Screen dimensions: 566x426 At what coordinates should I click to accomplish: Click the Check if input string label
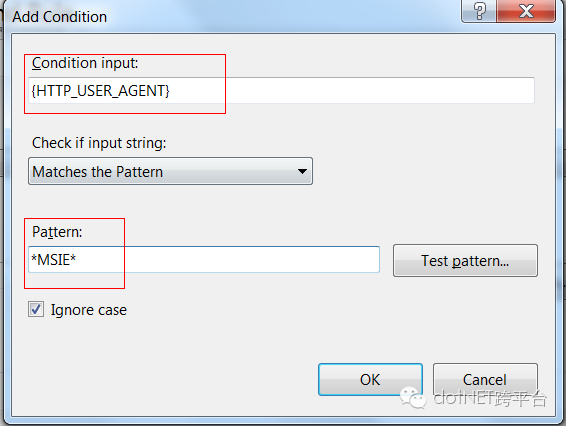[x=99, y=143]
